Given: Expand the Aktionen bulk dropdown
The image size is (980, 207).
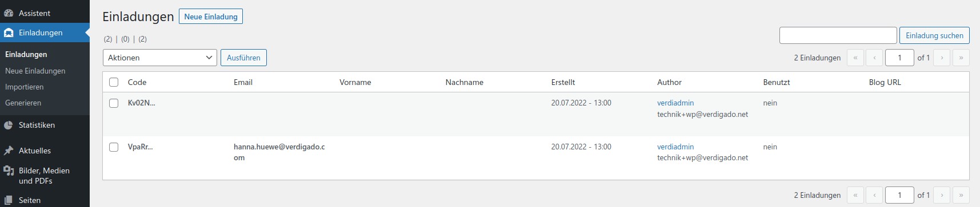Looking at the screenshot, I should point(160,58).
